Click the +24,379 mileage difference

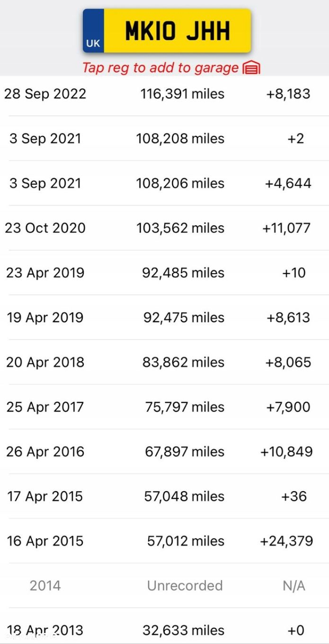click(x=287, y=541)
